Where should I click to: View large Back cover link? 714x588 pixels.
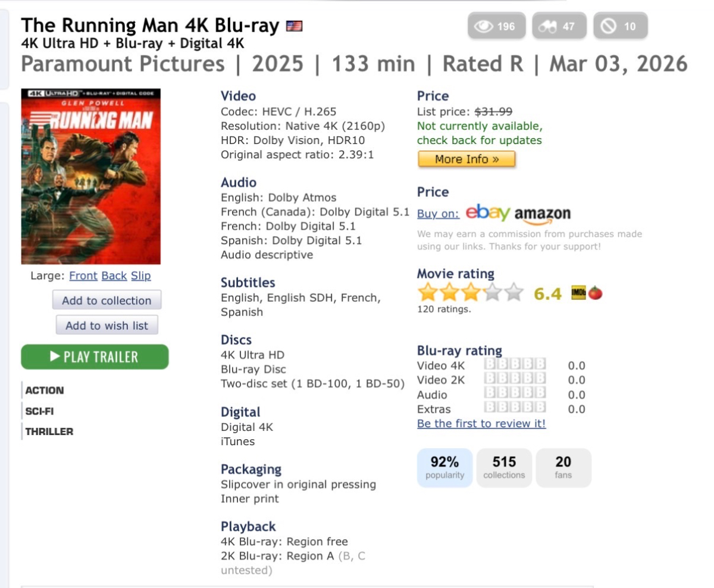point(114,276)
